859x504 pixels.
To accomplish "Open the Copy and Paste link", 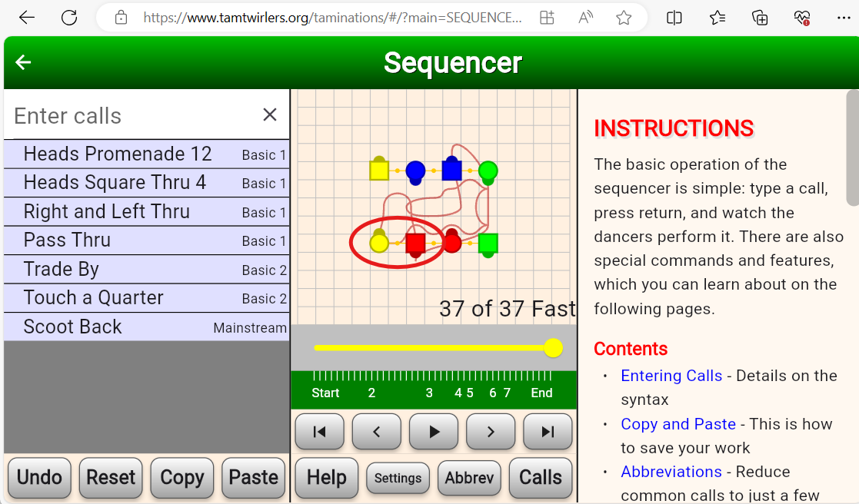I will coord(678,424).
